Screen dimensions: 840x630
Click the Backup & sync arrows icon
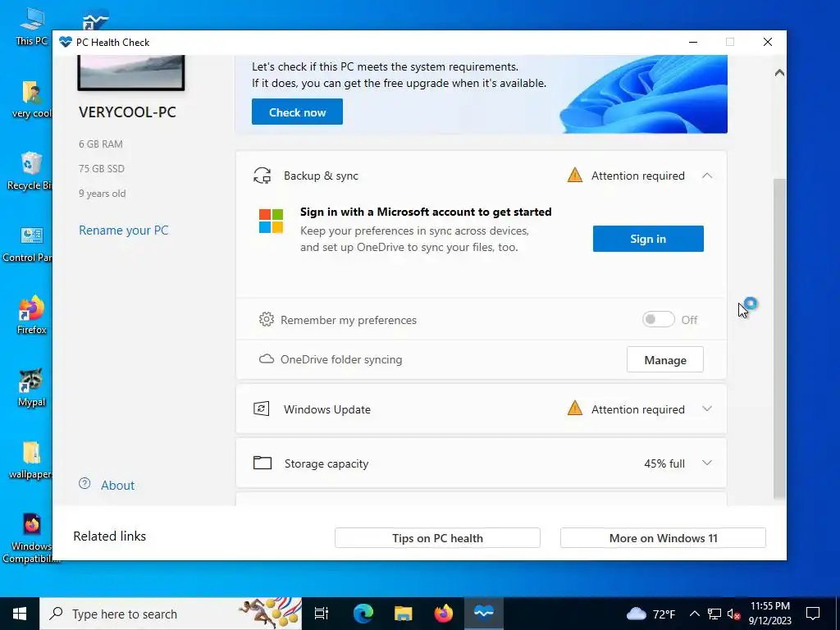[262, 176]
